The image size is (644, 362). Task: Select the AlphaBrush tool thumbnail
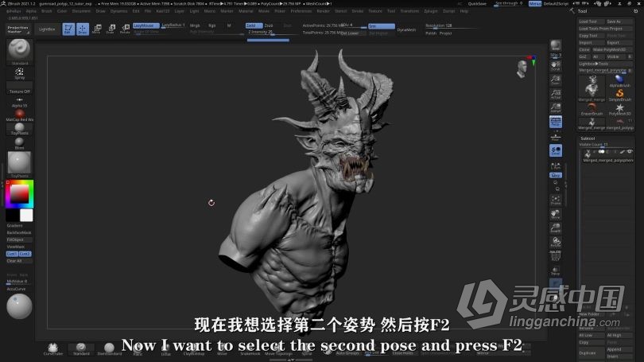click(x=619, y=81)
